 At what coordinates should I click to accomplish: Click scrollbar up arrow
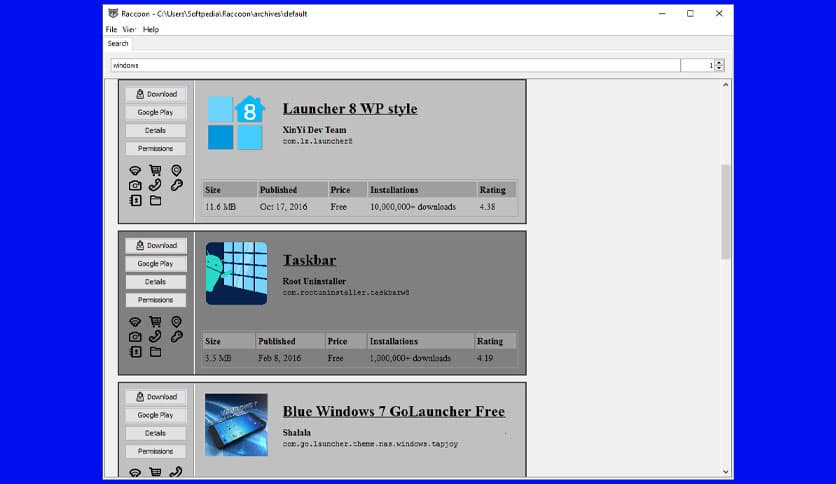click(x=725, y=85)
